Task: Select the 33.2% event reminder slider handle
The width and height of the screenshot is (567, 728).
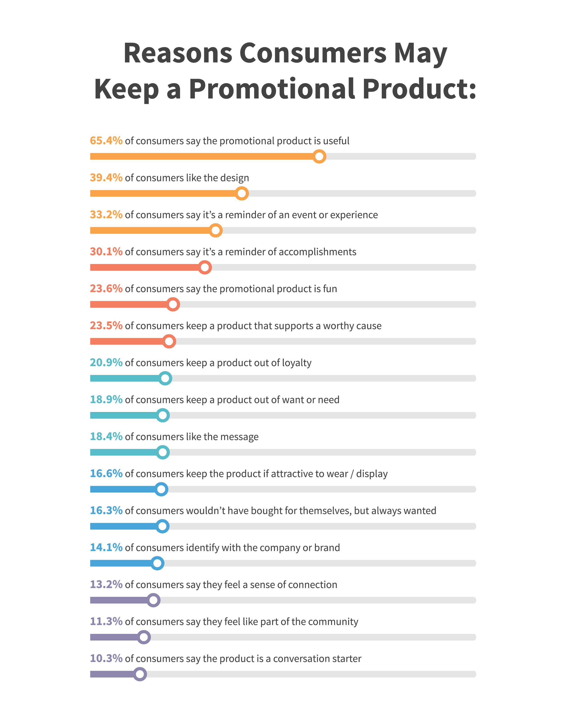Action: [216, 230]
